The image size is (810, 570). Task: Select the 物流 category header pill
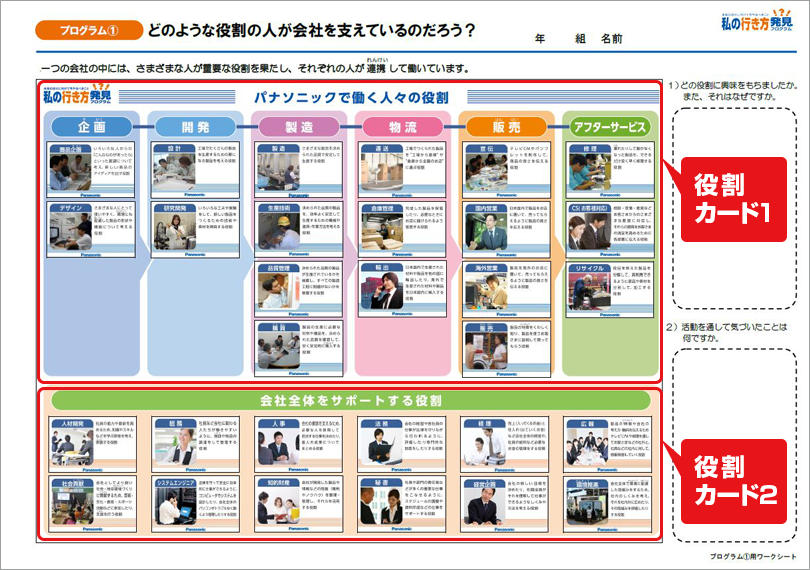point(403,127)
